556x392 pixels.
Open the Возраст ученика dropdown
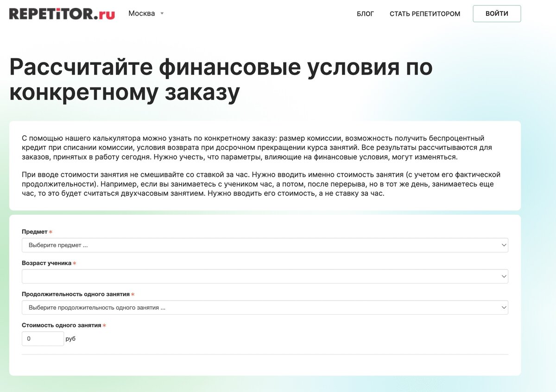[x=265, y=276]
